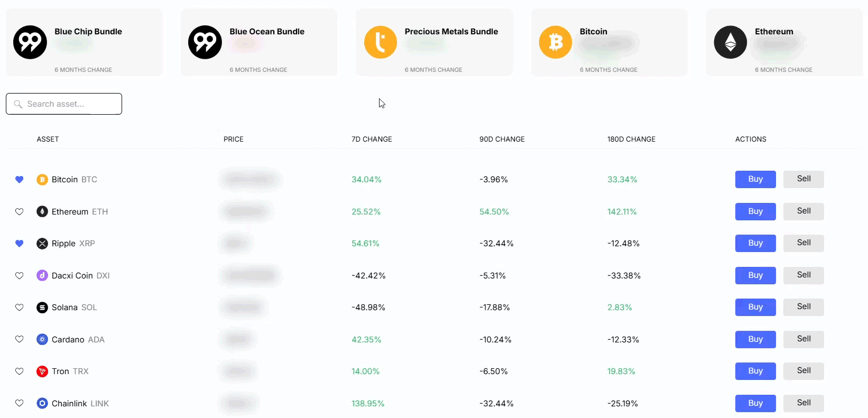Click the Cardano ADA coin icon

click(x=42, y=340)
